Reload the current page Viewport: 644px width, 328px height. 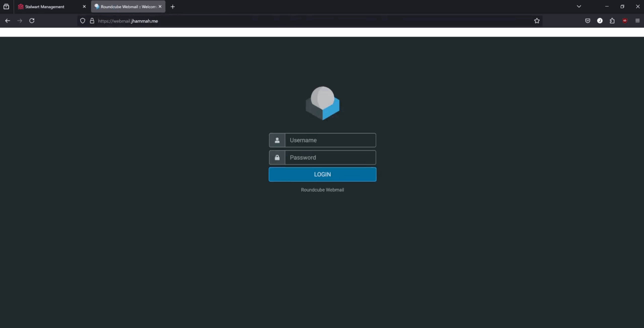coord(32,21)
